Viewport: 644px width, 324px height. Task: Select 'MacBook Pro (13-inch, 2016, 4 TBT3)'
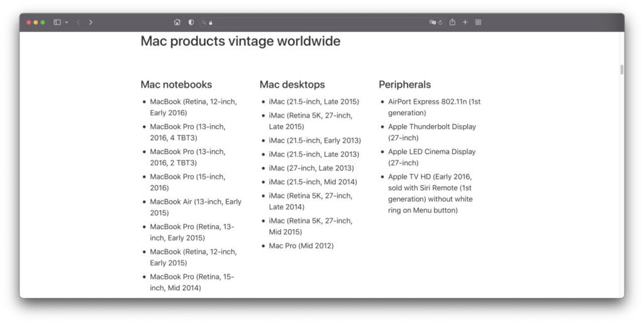click(187, 132)
